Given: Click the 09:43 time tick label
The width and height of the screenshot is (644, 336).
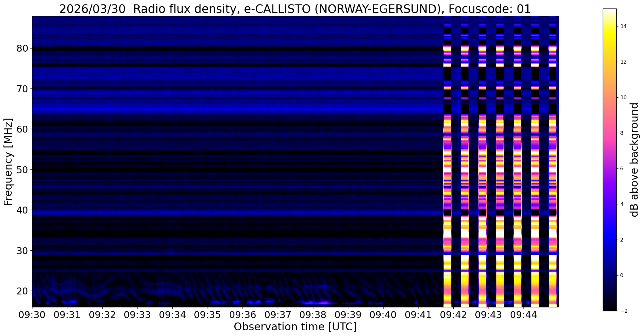Looking at the screenshot, I should coord(488,315).
